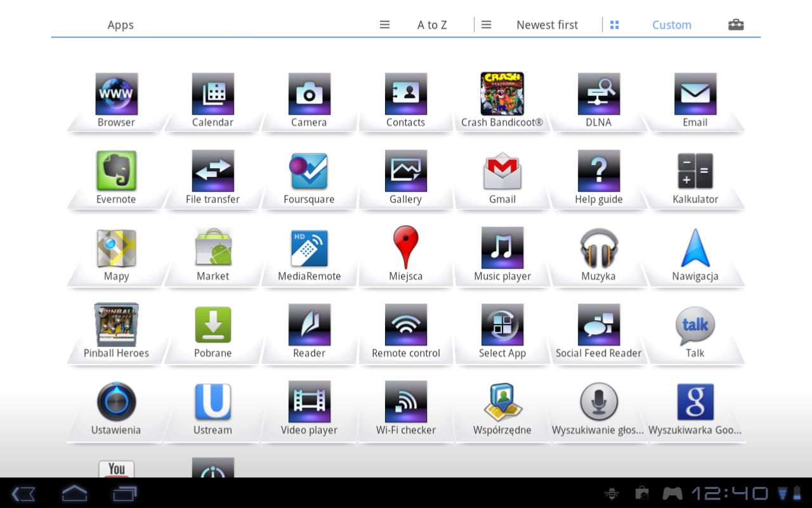Open the USB debugging bug notification
812x508 pixels.
pos(612,493)
